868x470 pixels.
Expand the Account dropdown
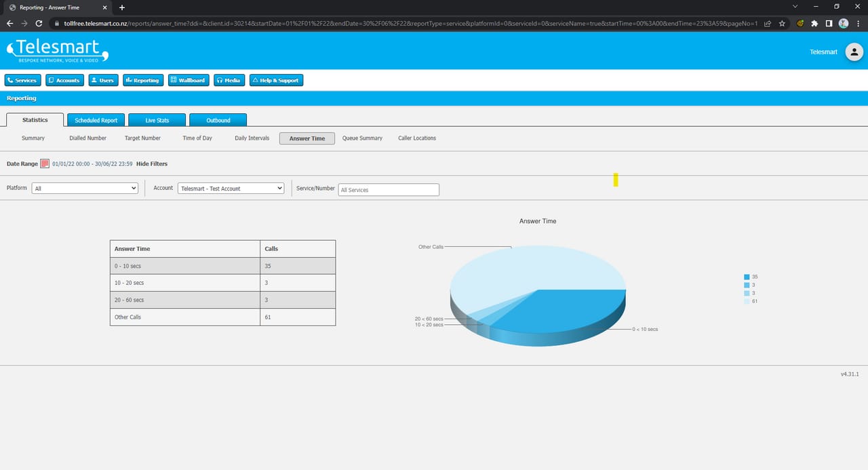coord(231,189)
